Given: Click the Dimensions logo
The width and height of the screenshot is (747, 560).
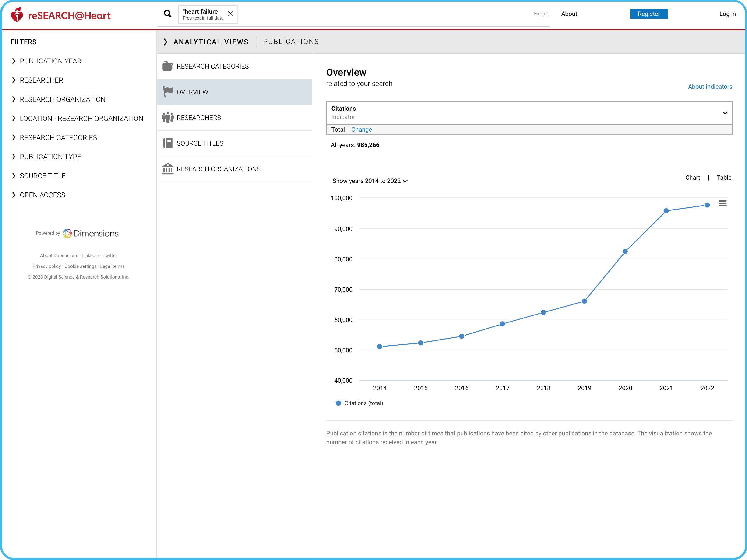Looking at the screenshot, I should tap(91, 233).
